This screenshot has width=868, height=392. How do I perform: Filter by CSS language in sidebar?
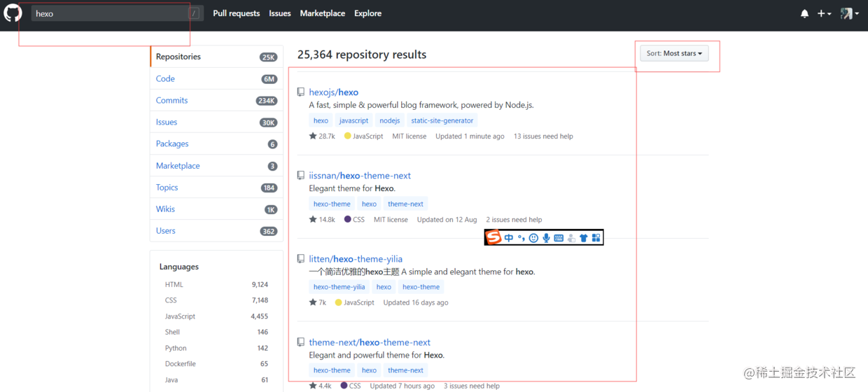[x=216, y=300]
